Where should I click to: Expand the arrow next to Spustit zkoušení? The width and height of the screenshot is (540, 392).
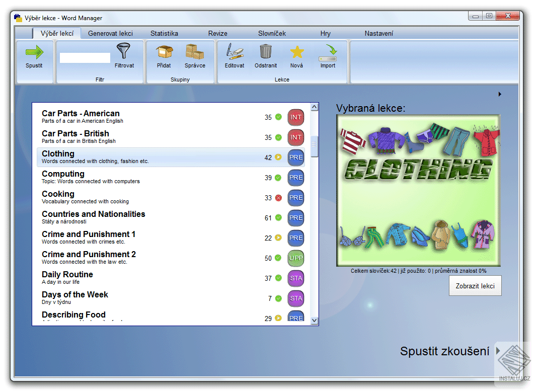[498, 351]
